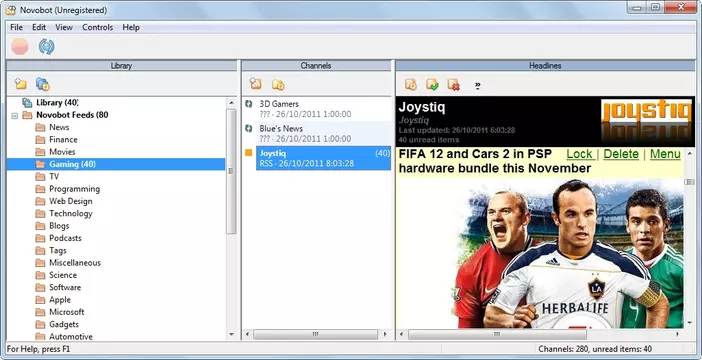This screenshot has height=360, width=702.
Task: Select the Technology folder
Action: coord(70,214)
